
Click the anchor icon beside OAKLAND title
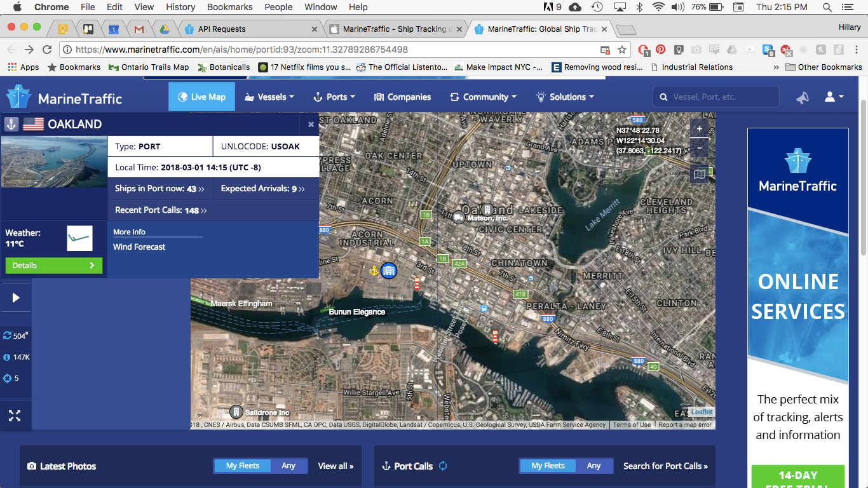(10, 124)
